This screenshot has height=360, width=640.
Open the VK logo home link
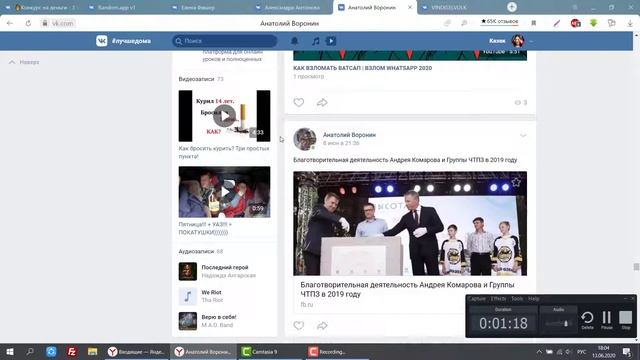click(x=102, y=41)
